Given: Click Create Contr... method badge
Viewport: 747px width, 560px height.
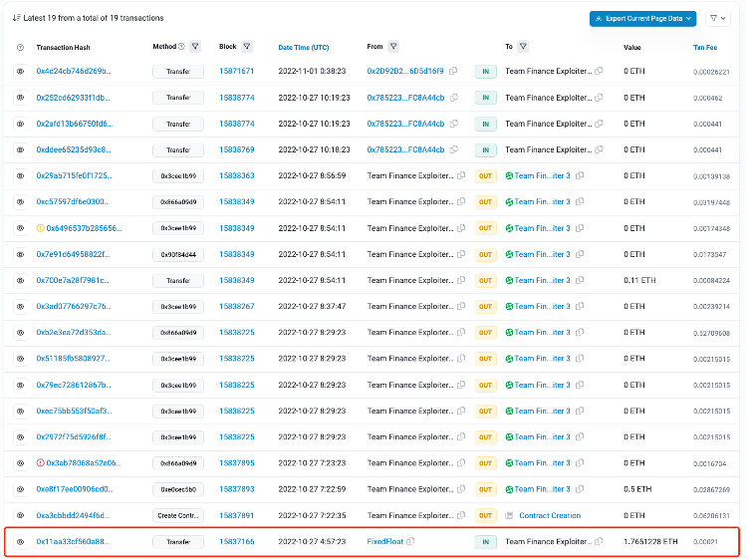Looking at the screenshot, I should pyautogui.click(x=178, y=515).
